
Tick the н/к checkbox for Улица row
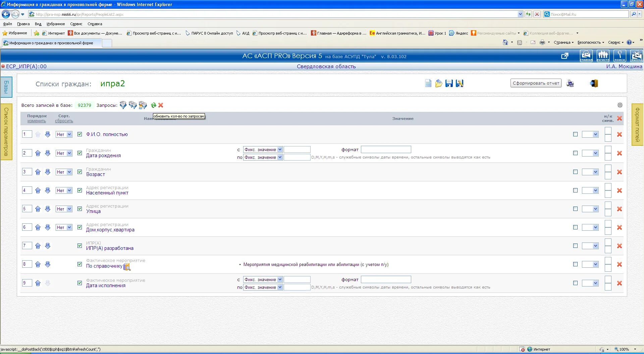pos(575,209)
